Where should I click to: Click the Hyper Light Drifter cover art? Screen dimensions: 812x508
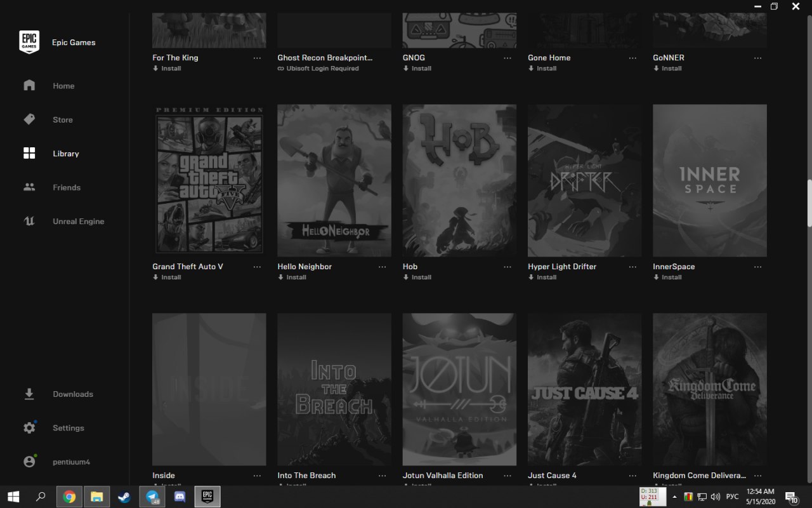coord(584,180)
